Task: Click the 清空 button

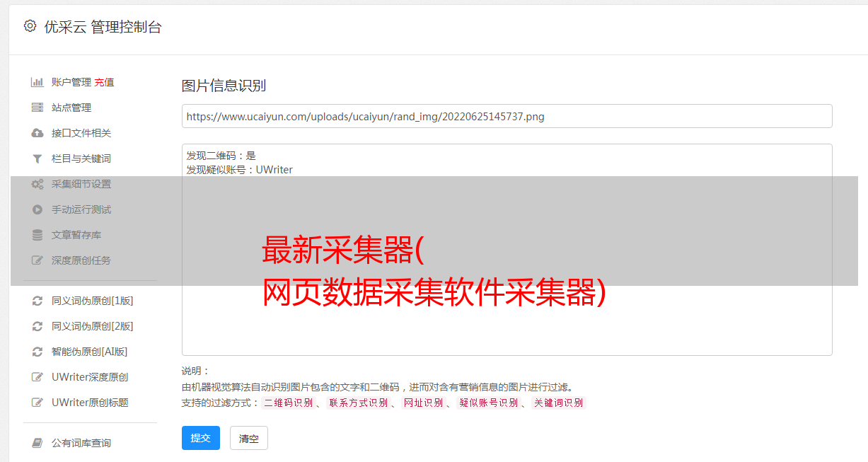Action: click(x=248, y=438)
